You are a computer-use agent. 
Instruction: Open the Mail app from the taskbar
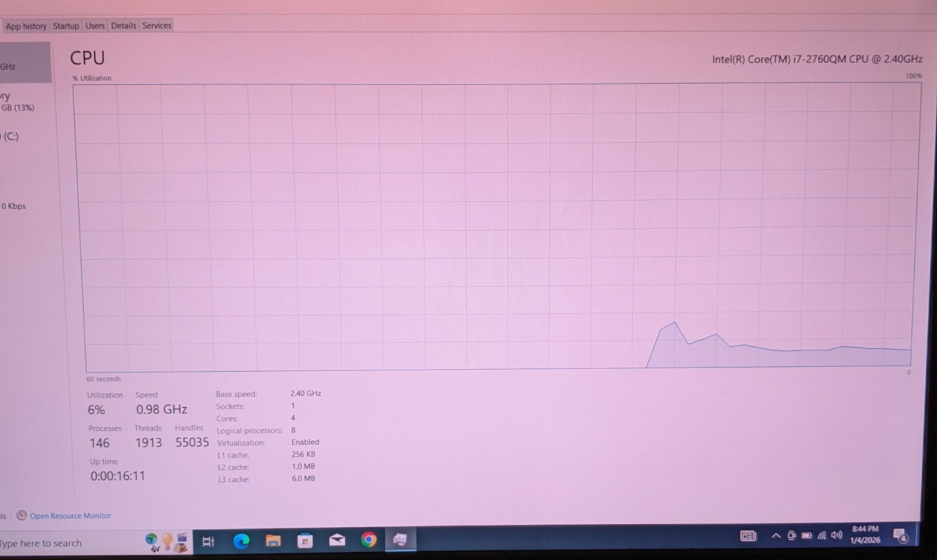[x=337, y=540]
